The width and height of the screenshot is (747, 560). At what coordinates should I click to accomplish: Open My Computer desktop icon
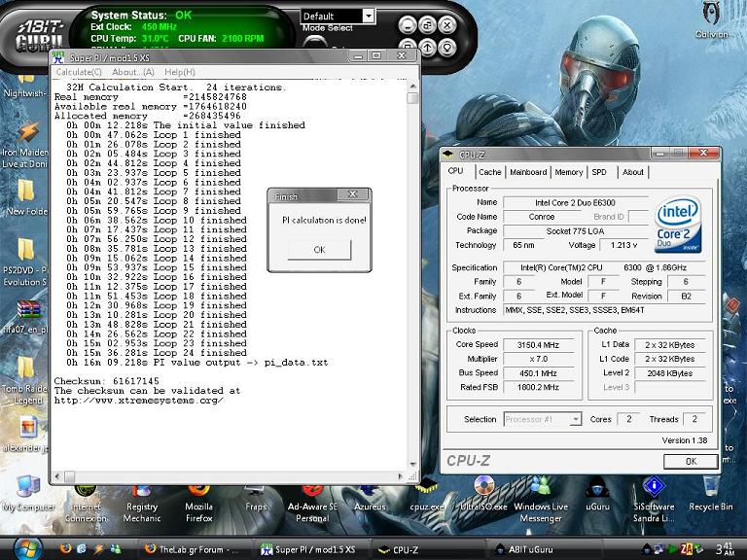pos(28,494)
